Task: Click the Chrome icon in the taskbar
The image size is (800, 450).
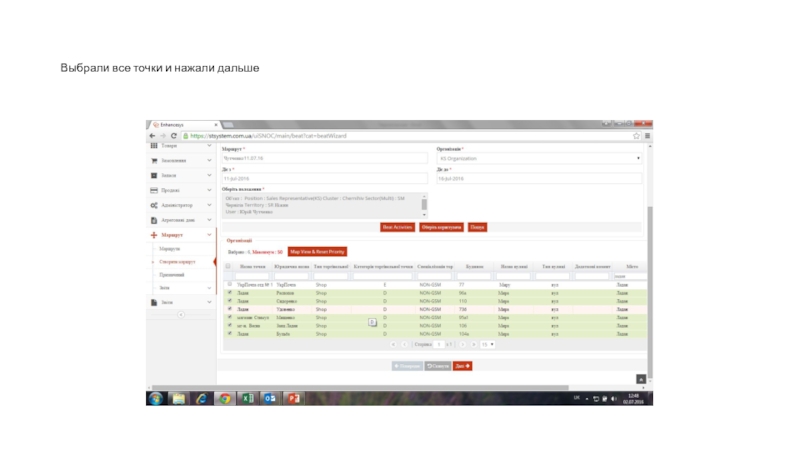Action: pos(224,398)
